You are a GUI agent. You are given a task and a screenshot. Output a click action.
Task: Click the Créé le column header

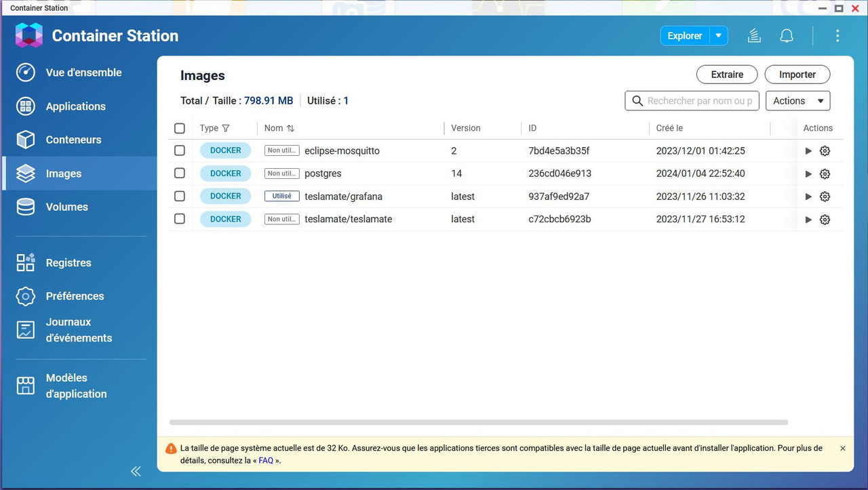click(669, 128)
